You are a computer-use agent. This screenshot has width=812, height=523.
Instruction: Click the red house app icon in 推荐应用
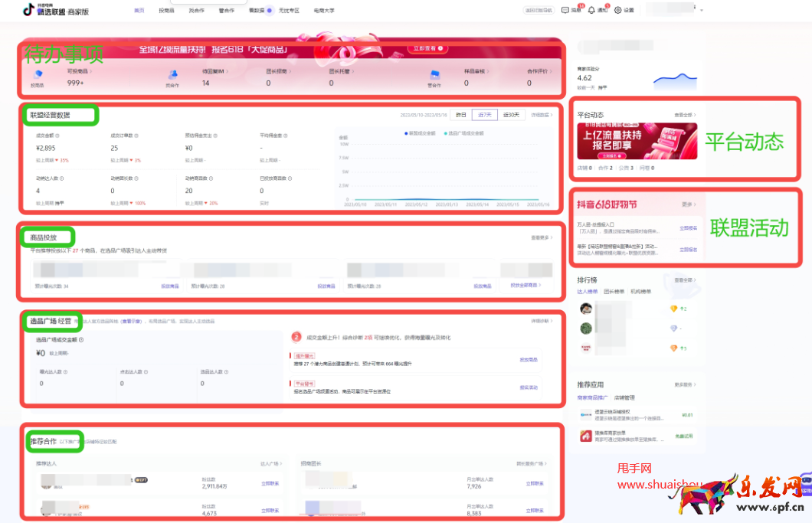tap(586, 436)
